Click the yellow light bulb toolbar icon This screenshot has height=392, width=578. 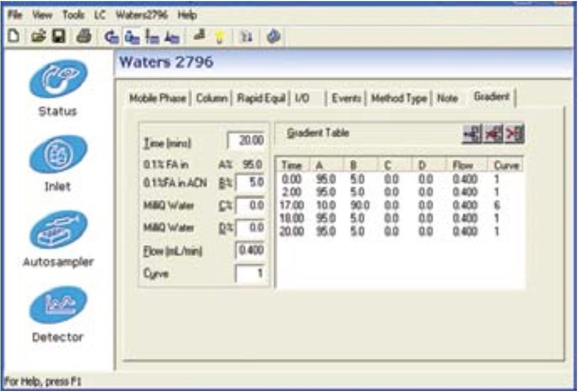click(219, 37)
